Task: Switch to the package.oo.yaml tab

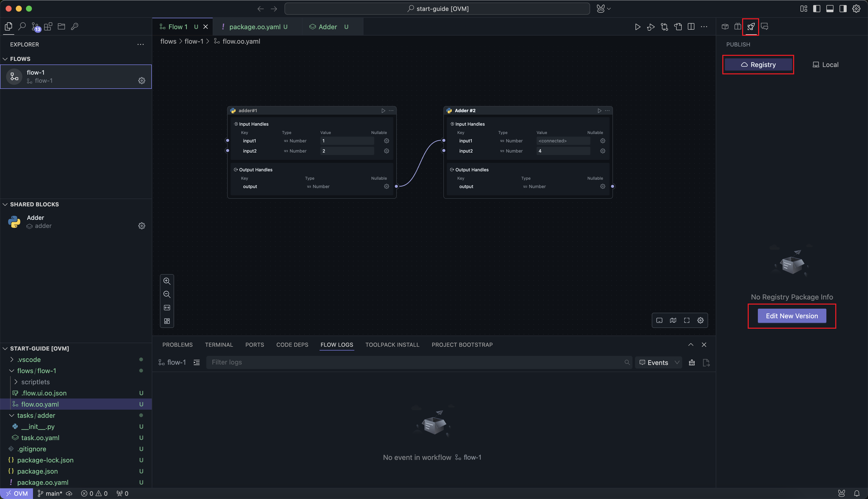Action: [x=255, y=27]
